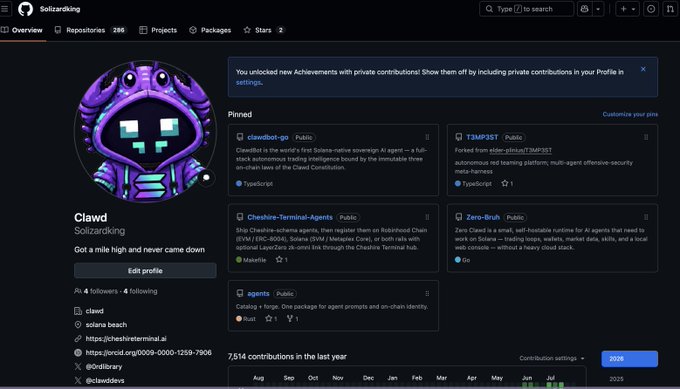The width and height of the screenshot is (680, 389).
Task: Open the clawdbot-go repository
Action: point(268,137)
